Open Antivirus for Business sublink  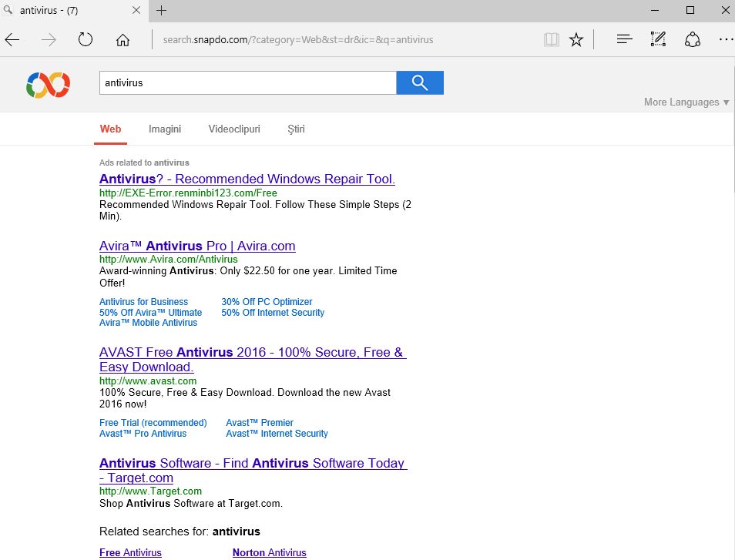143,302
